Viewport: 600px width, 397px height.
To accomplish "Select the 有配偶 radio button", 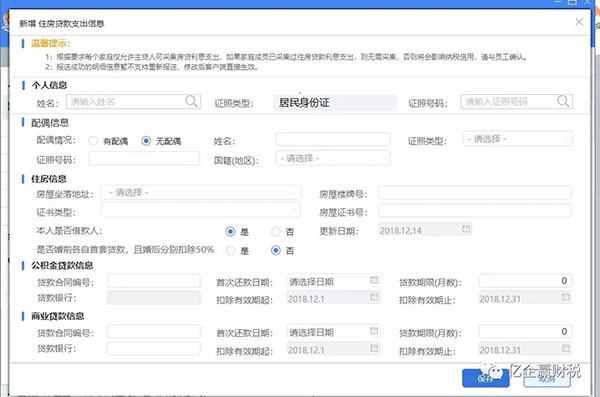I will click(93, 141).
